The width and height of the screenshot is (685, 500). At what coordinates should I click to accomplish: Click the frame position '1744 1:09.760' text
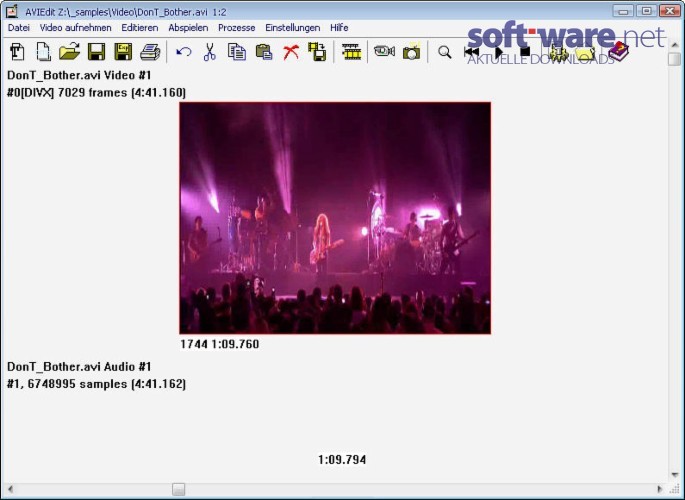coord(220,344)
